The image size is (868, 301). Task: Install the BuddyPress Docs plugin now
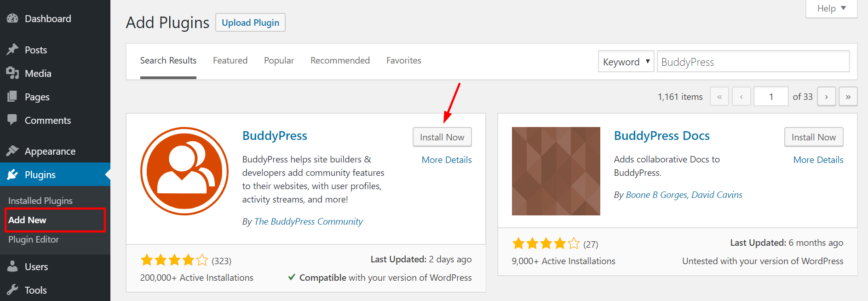coord(814,137)
